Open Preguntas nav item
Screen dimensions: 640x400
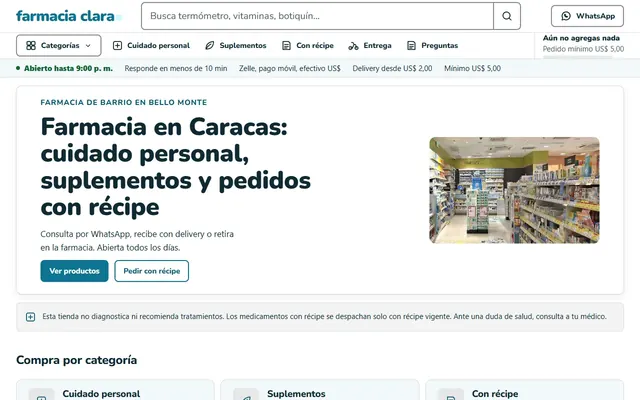point(432,45)
